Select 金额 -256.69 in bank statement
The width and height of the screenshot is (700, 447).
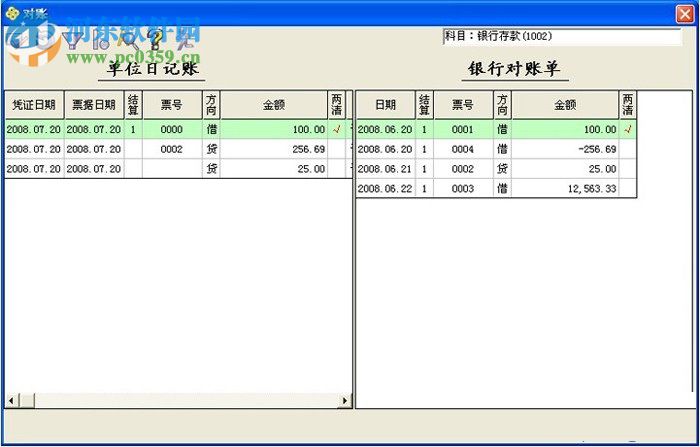[x=565, y=149]
